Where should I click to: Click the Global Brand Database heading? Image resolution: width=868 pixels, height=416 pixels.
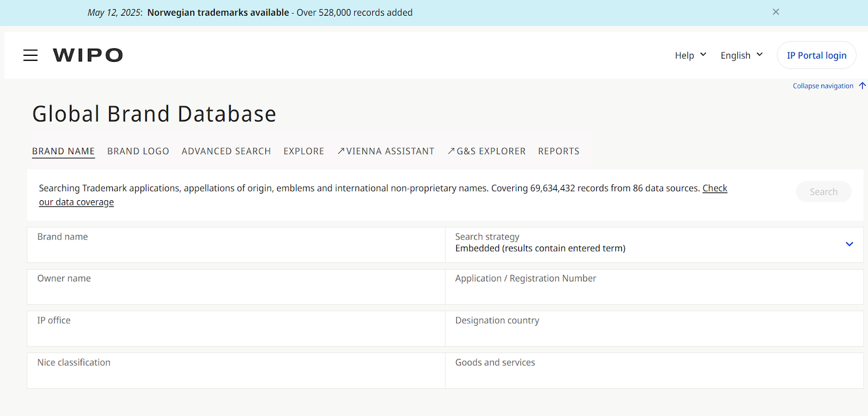[155, 114]
